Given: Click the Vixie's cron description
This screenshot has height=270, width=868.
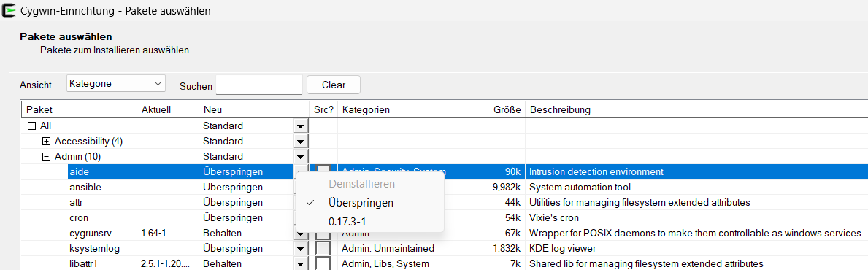Looking at the screenshot, I should coord(553,218).
